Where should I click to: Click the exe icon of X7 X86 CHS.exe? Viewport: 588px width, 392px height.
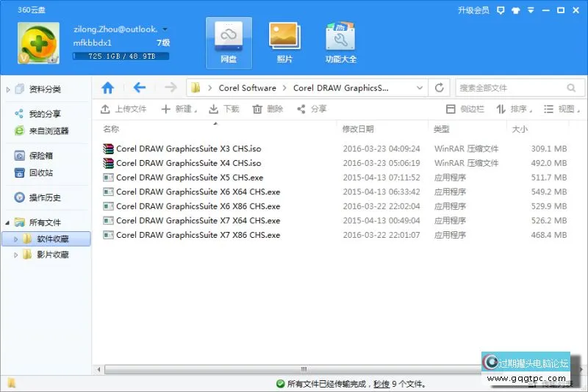108,235
